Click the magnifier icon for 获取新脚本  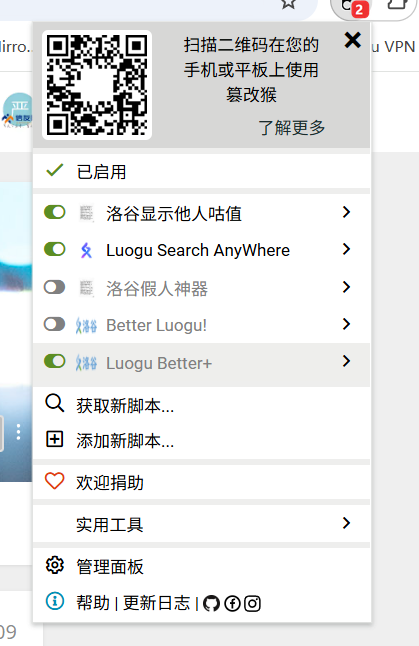coord(55,403)
